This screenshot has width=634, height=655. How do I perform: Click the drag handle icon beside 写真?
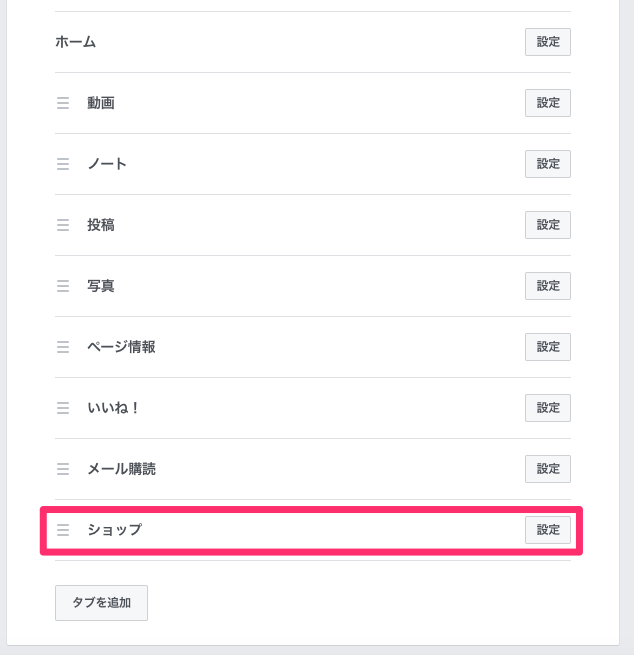[63, 286]
